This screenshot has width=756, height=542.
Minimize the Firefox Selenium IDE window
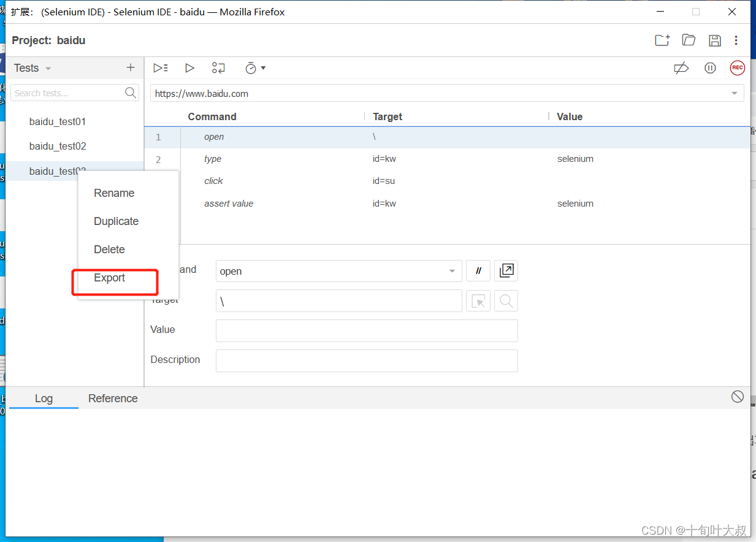(x=660, y=12)
